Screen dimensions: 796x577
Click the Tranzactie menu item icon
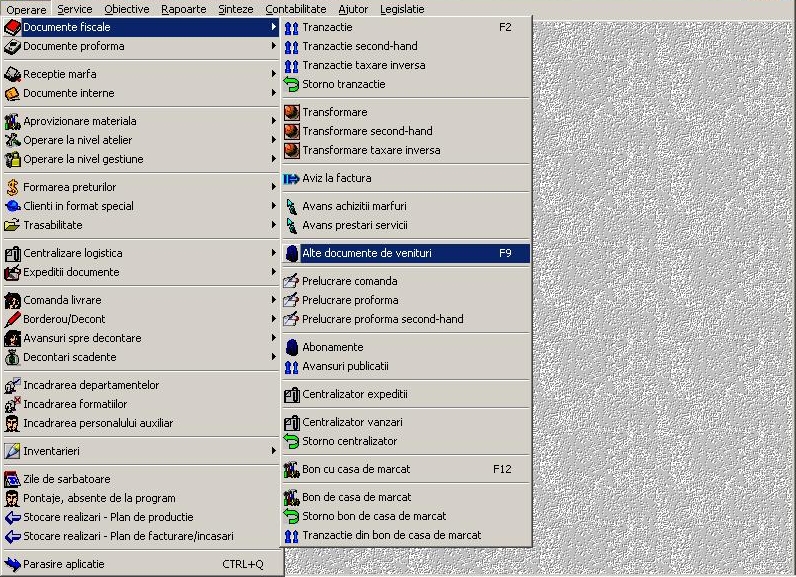292,28
